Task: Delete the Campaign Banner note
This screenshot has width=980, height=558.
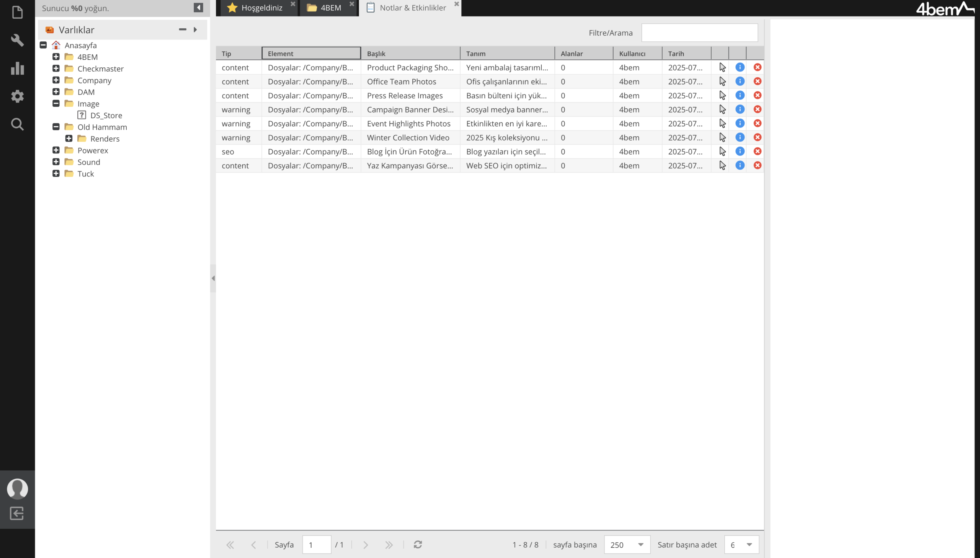Action: point(757,109)
